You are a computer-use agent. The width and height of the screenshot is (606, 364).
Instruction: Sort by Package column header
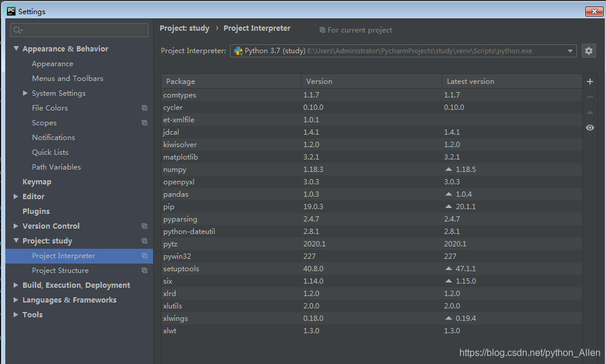click(x=231, y=81)
